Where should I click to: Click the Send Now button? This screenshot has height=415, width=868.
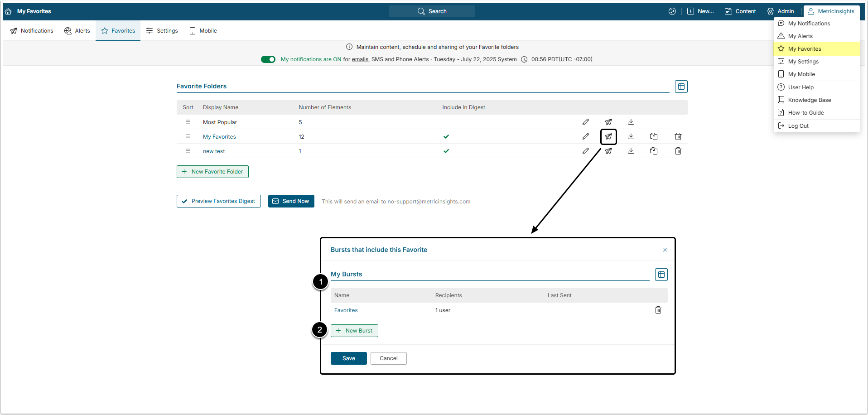291,201
